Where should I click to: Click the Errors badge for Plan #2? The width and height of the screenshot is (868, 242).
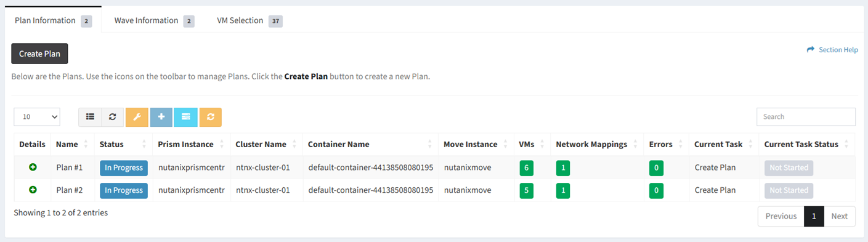(x=656, y=191)
